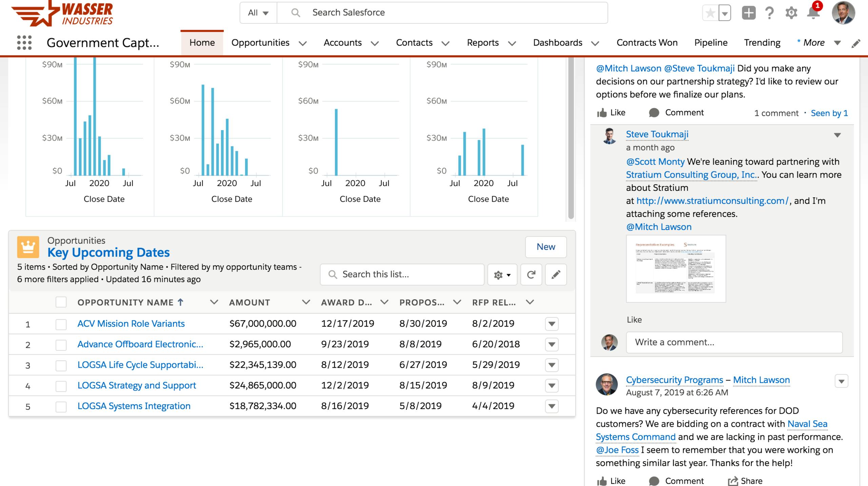The width and height of the screenshot is (868, 486).
Task: Open Stratium Consulting Group, Inc. link
Action: pos(691,175)
